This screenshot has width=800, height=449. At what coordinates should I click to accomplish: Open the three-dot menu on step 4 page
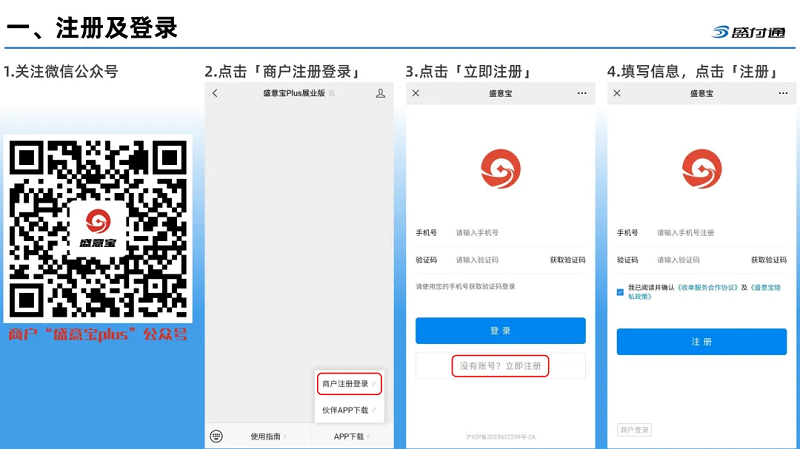pyautogui.click(x=783, y=93)
